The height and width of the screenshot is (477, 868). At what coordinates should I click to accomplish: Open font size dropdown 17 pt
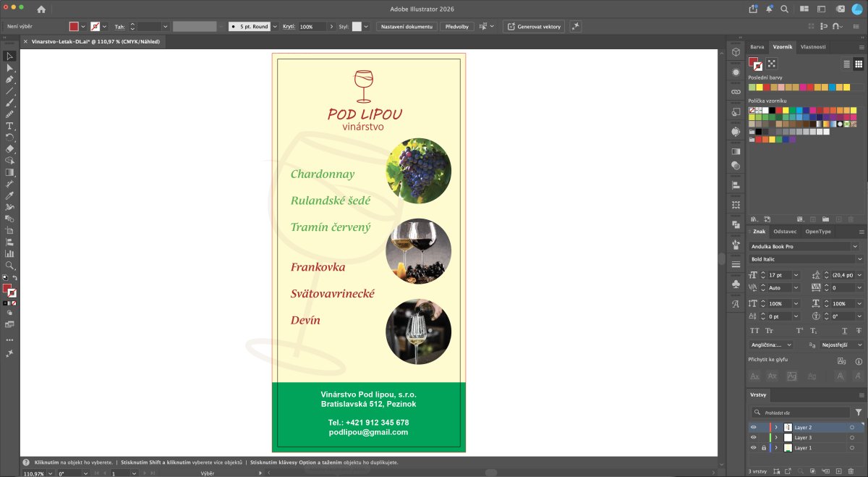coord(796,275)
